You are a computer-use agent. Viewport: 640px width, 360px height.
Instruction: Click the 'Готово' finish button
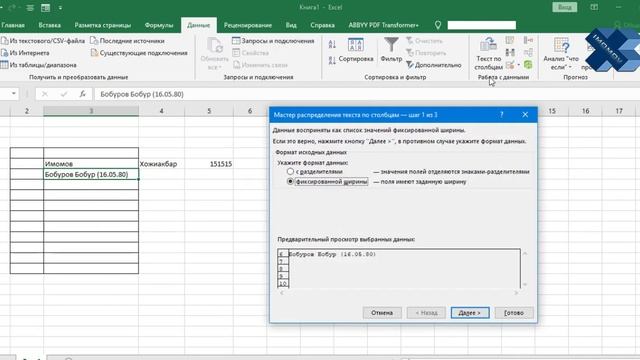[514, 313]
